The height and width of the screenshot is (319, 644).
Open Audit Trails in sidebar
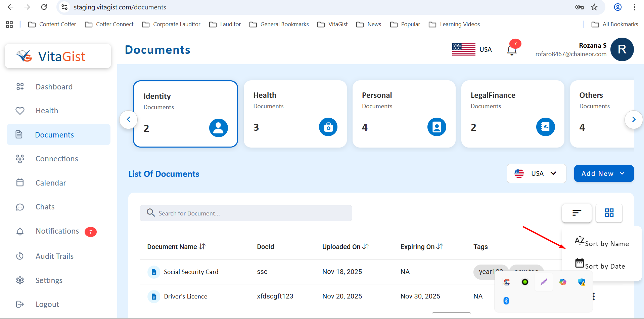click(x=54, y=256)
